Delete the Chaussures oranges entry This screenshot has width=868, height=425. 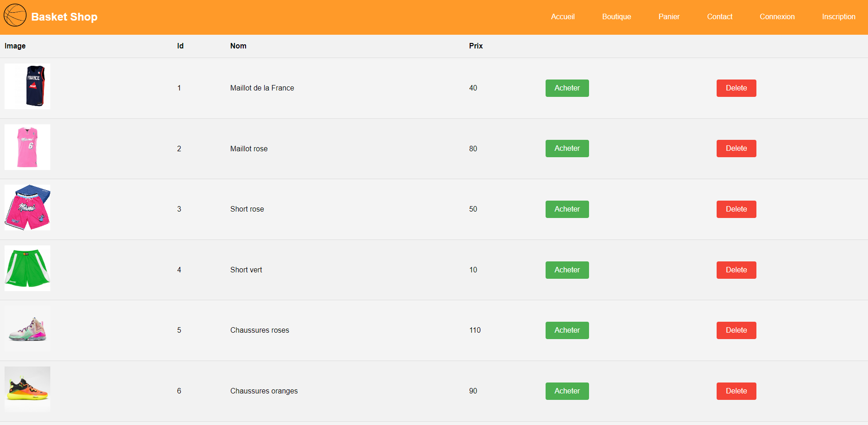point(736,391)
